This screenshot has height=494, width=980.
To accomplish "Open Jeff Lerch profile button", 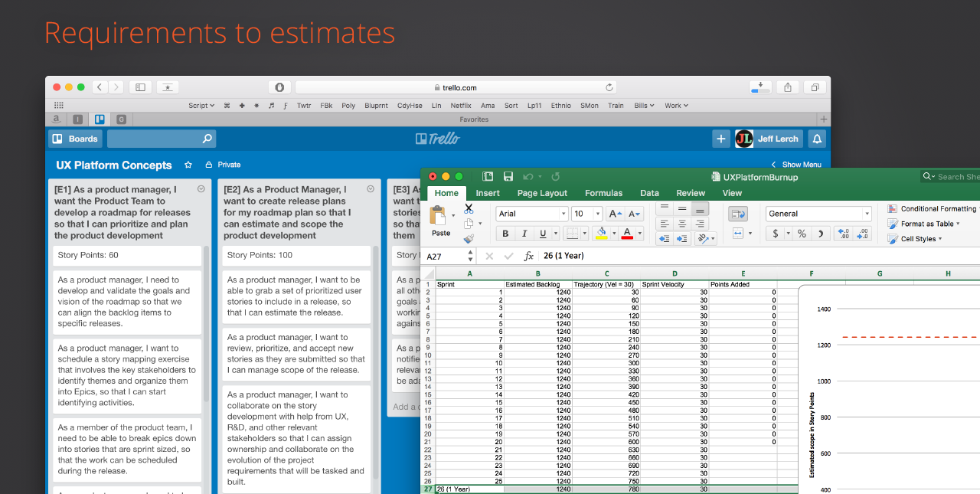I will coord(769,139).
